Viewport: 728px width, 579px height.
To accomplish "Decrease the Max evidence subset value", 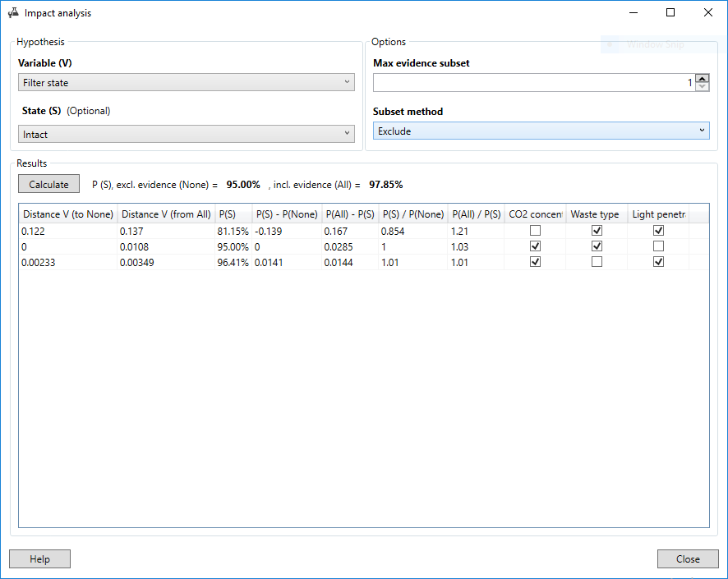I will pyautogui.click(x=702, y=87).
